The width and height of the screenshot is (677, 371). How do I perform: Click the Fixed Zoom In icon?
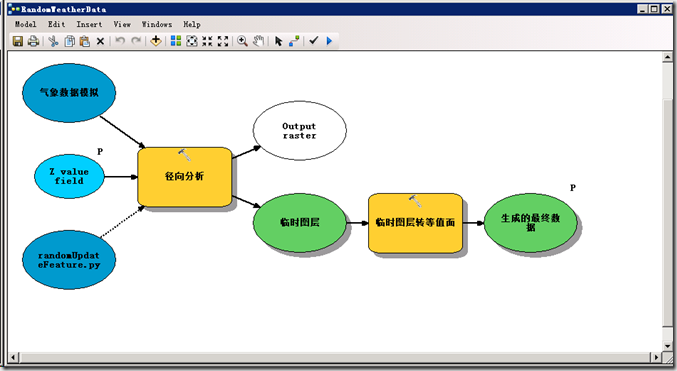(x=207, y=41)
